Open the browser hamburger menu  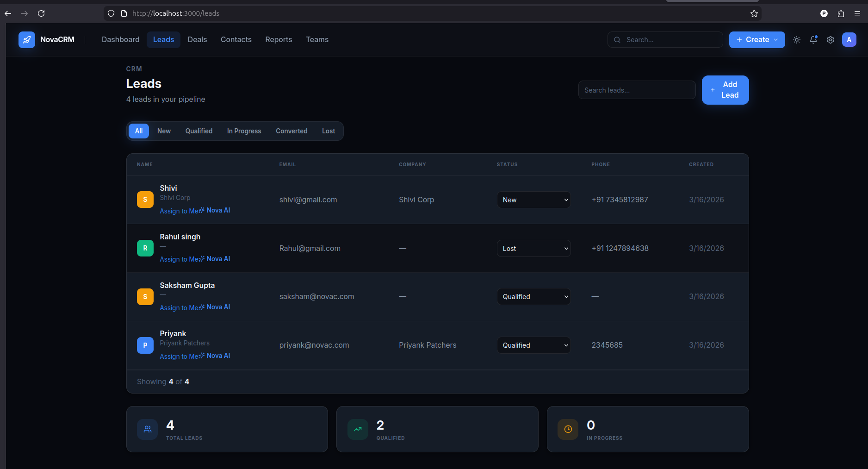point(857,13)
